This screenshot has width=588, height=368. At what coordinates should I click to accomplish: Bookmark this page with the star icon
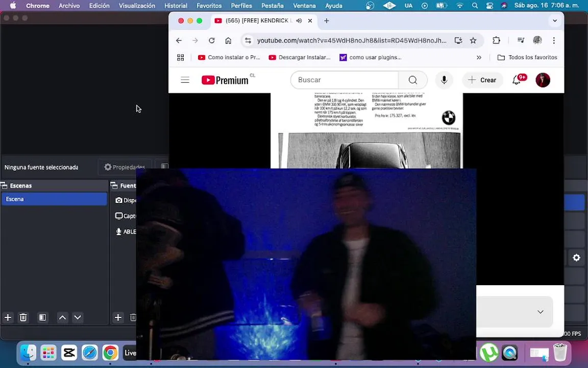pos(473,40)
